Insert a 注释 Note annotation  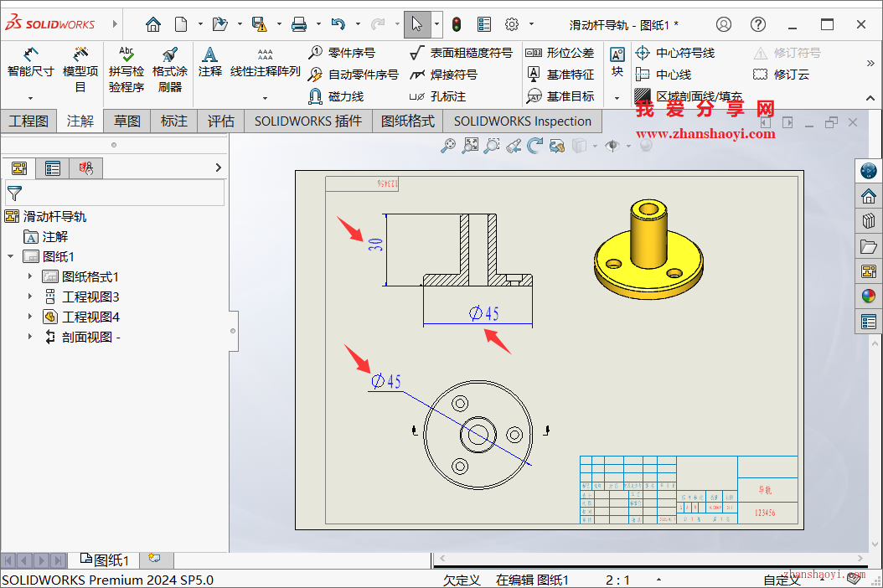click(x=210, y=62)
